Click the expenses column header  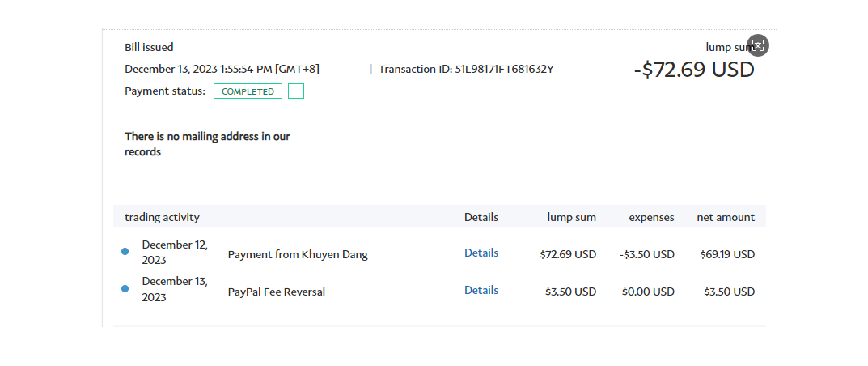651,217
